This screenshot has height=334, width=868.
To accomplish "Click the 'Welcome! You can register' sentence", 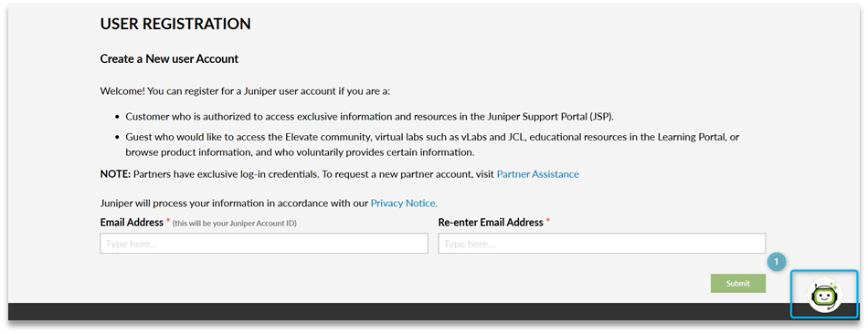I will [245, 90].
